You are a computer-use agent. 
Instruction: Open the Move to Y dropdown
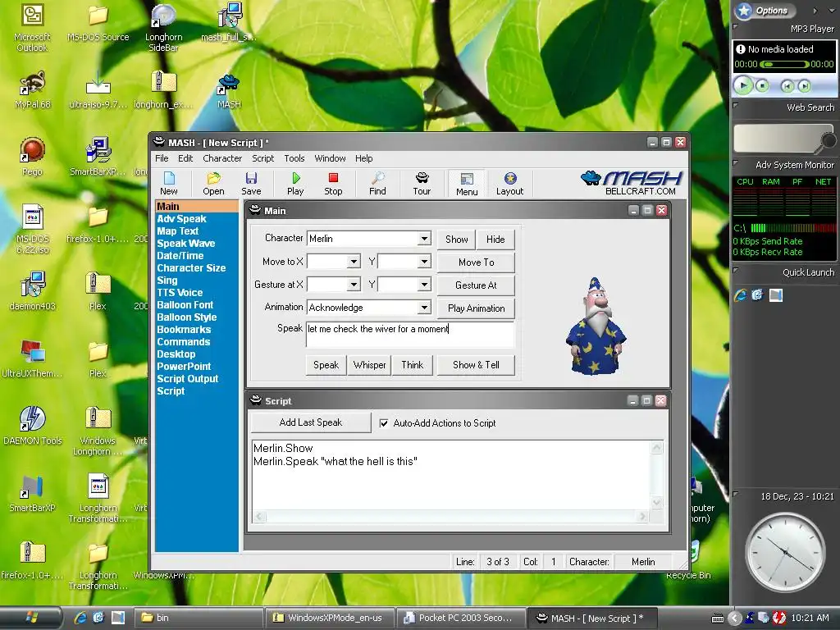(424, 262)
